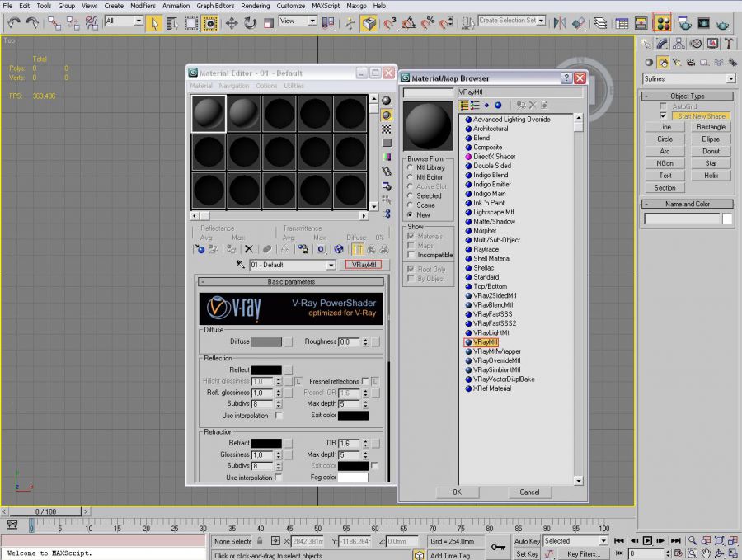742x560 pixels.
Task: Click the Helix shape button
Action: point(711,175)
